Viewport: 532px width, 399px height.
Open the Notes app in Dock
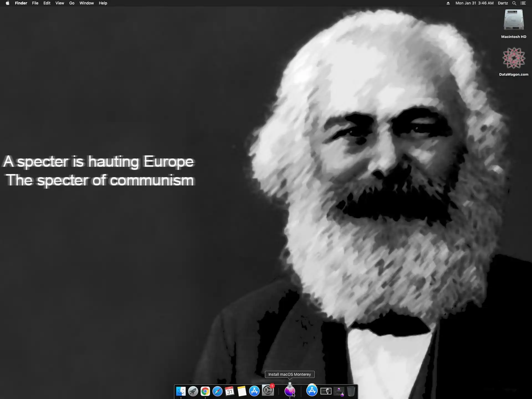tap(242, 391)
